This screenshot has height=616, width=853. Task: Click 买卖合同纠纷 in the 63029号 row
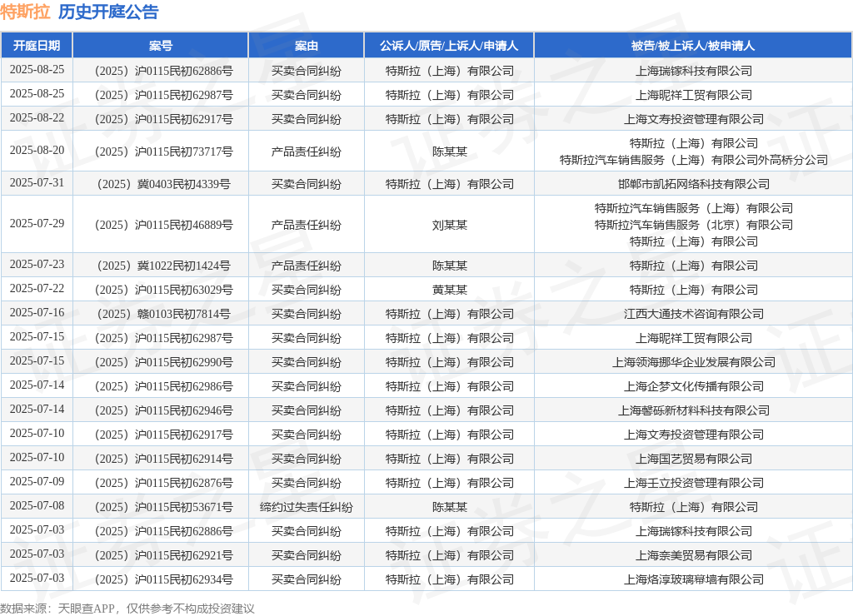coord(307,290)
